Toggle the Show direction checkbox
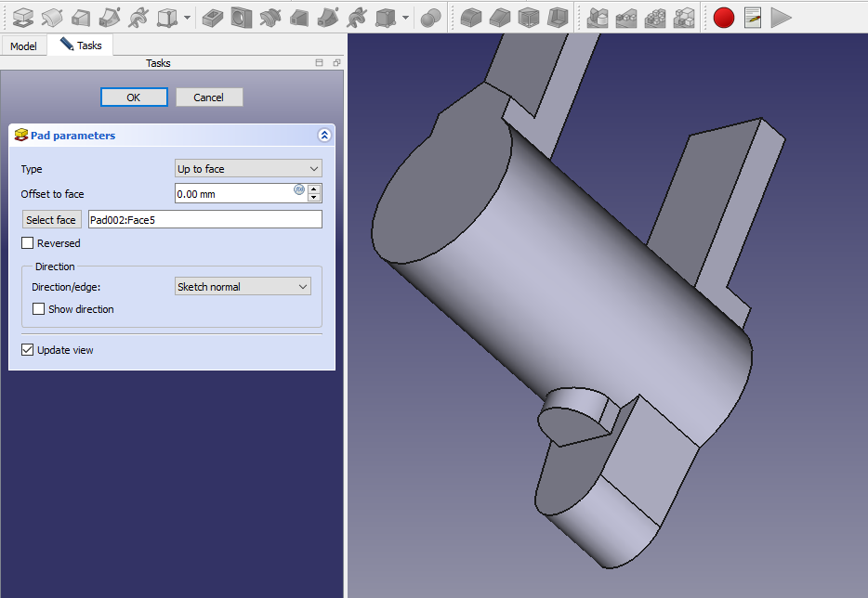868x598 pixels. (x=39, y=309)
